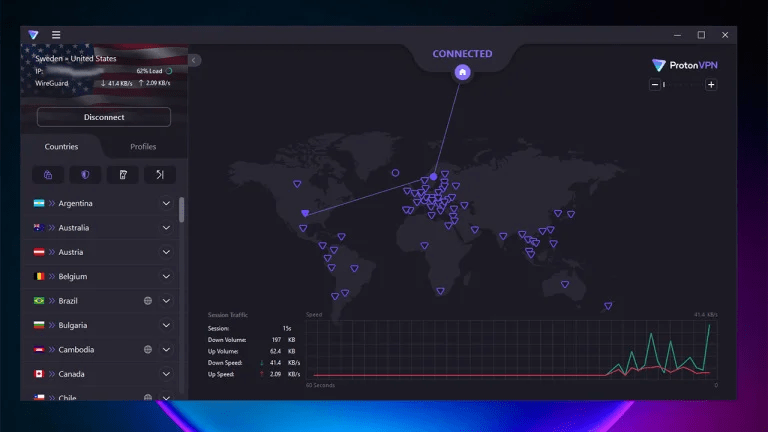Click the server load circle indicator
This screenshot has height=432, width=768.
169,71
